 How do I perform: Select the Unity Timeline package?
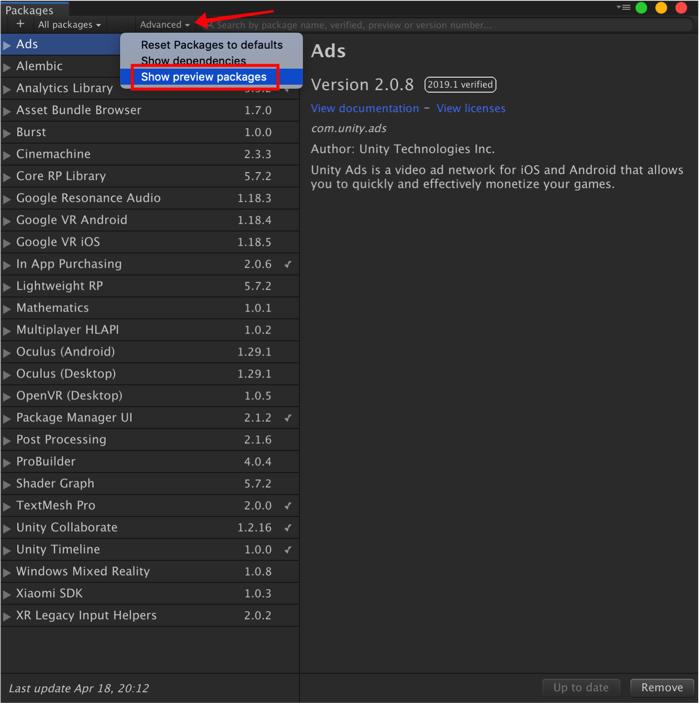pos(150,550)
